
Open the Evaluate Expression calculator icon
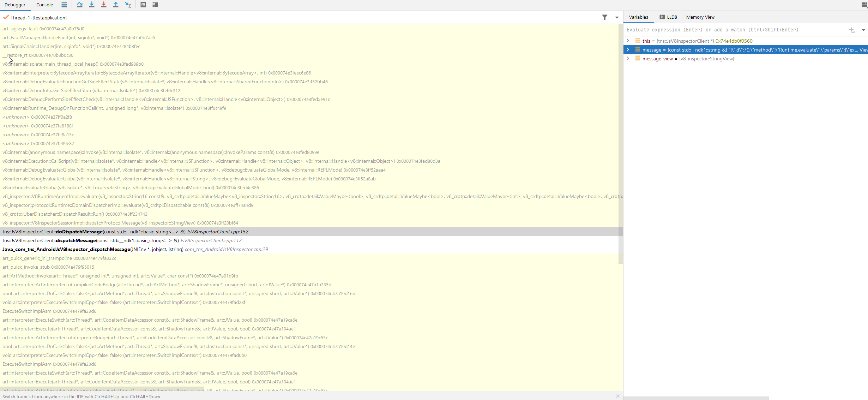click(x=143, y=5)
